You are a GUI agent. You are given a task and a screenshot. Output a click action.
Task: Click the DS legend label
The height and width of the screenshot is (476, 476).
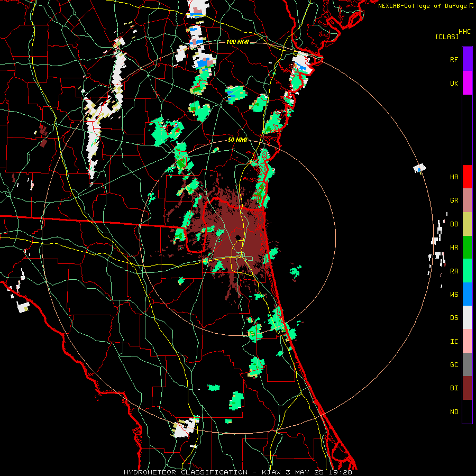pyautogui.click(x=454, y=318)
